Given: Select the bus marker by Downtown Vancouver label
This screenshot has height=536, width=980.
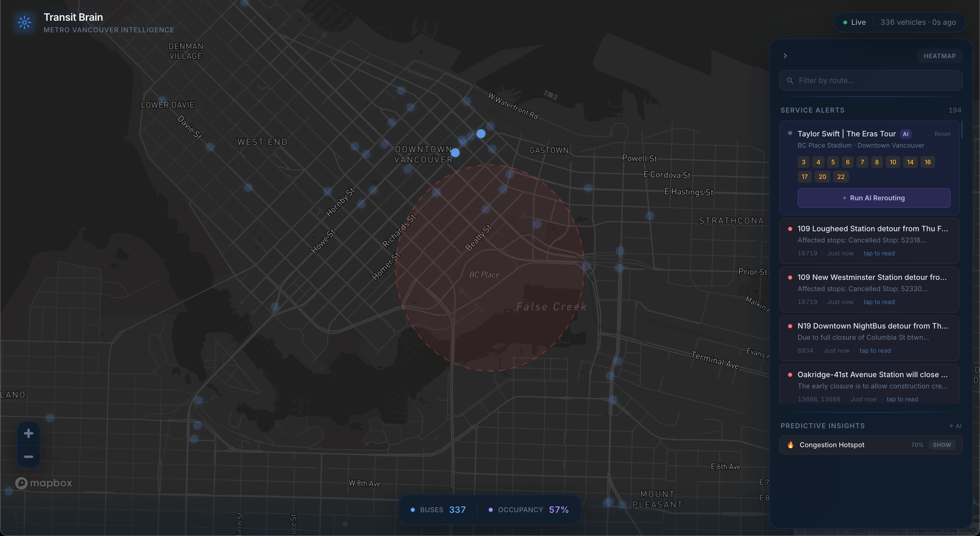Looking at the screenshot, I should click(x=455, y=153).
